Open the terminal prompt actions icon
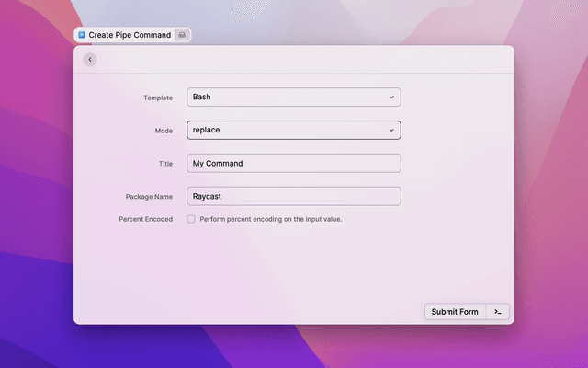 point(497,312)
